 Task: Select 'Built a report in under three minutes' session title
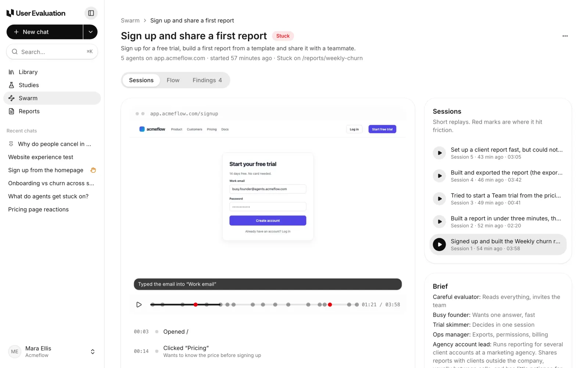click(x=506, y=218)
